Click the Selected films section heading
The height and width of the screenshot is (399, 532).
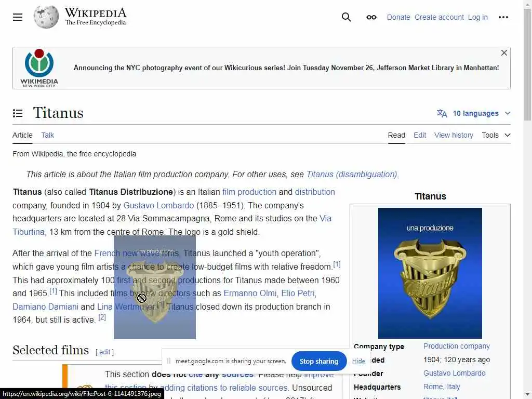50,350
